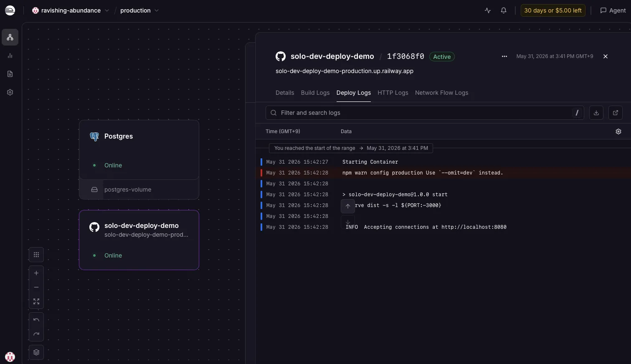The width and height of the screenshot is (631, 364).
Task: Open the Architecture view in sidebar
Action: click(10, 37)
